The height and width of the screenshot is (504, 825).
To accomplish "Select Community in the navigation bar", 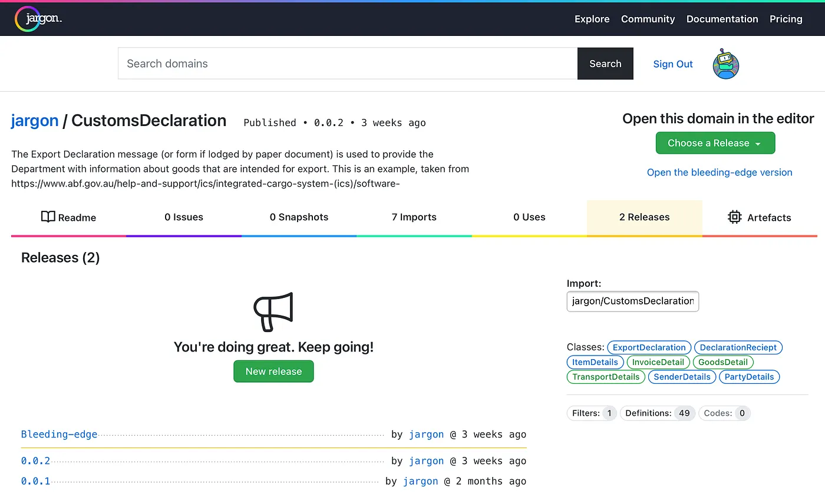I will pyautogui.click(x=648, y=19).
